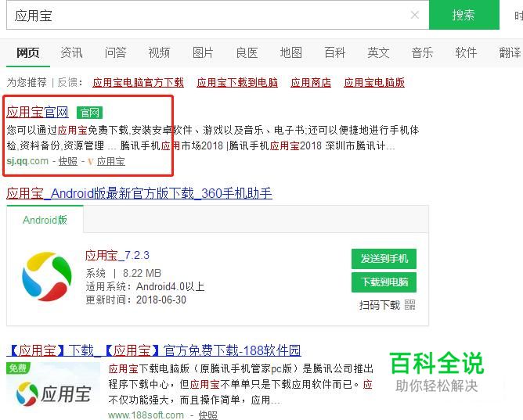Click the QR code icon beside 扫码下载

pos(410,305)
